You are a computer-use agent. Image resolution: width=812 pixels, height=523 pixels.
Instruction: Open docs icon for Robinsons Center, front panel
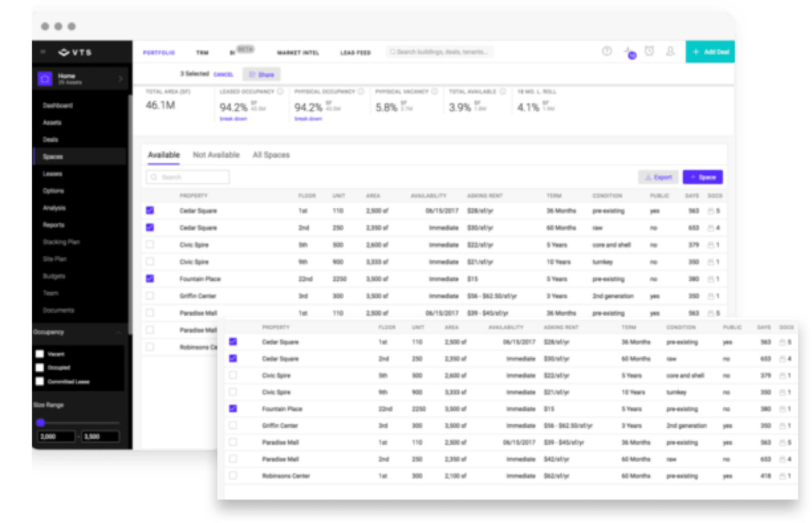(x=783, y=476)
